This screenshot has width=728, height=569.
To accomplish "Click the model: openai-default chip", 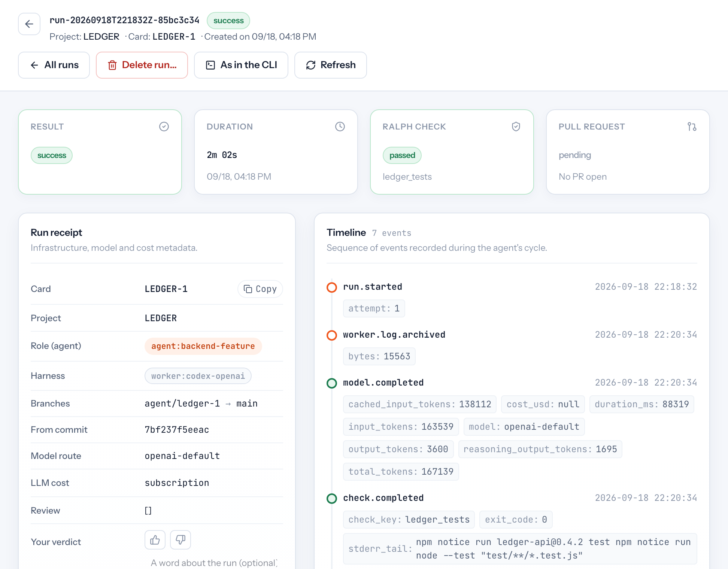I will pos(524,427).
